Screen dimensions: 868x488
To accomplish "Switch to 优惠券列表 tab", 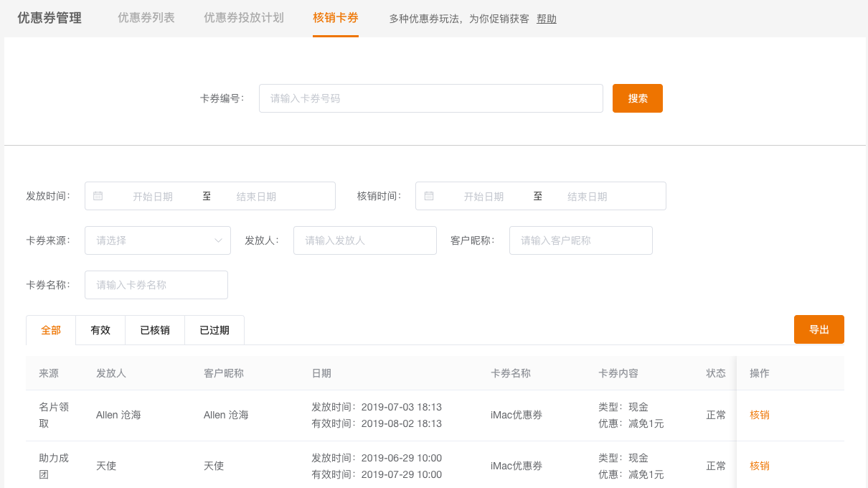I will click(146, 18).
